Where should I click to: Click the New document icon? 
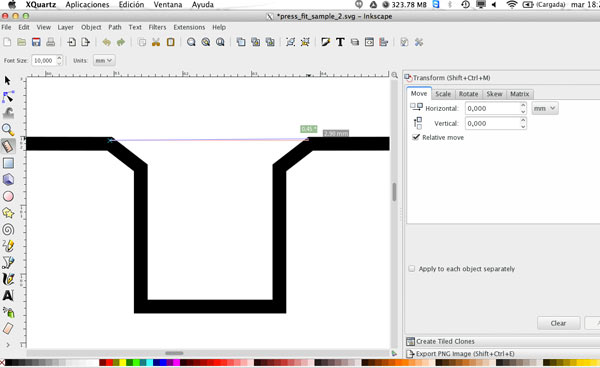(x=7, y=42)
